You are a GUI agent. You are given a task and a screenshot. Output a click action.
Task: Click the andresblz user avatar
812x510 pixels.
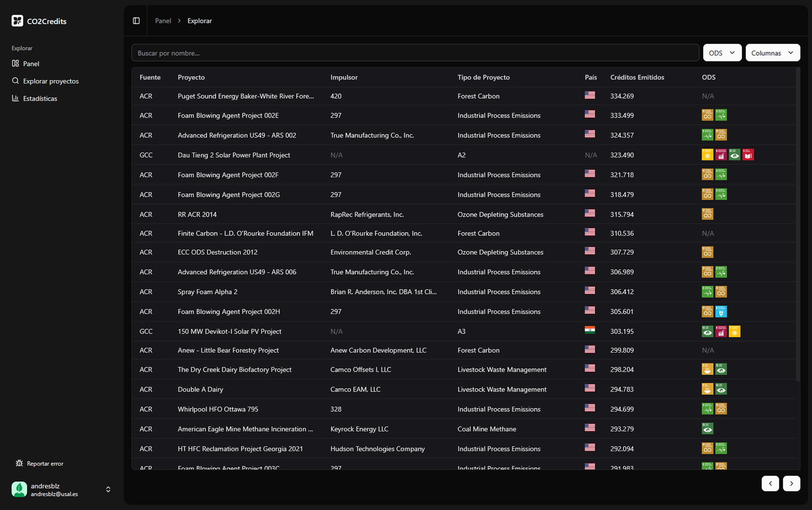point(19,489)
